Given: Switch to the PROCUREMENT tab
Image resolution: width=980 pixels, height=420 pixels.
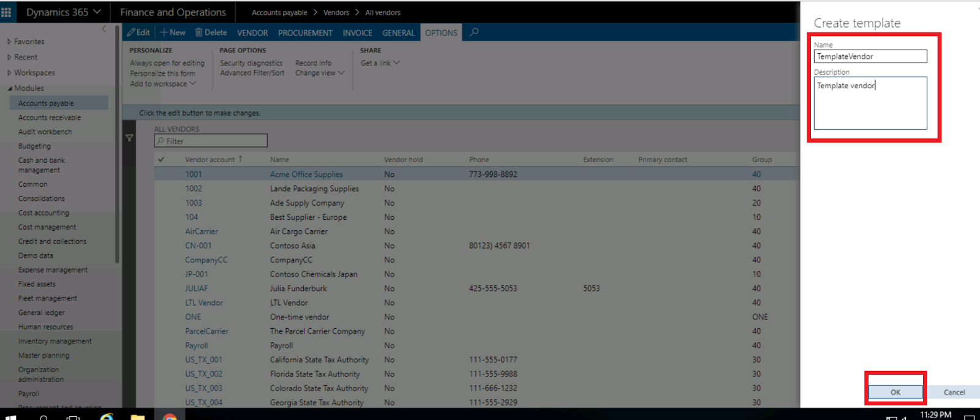Looking at the screenshot, I should click(x=305, y=33).
